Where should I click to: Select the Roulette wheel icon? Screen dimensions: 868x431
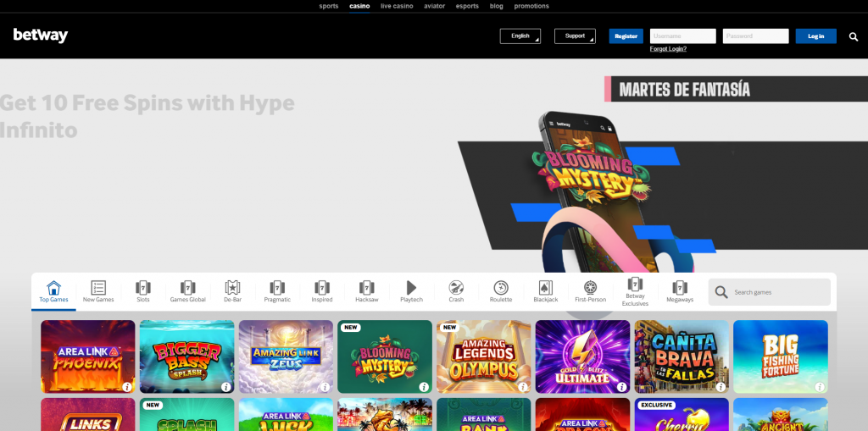point(501,288)
